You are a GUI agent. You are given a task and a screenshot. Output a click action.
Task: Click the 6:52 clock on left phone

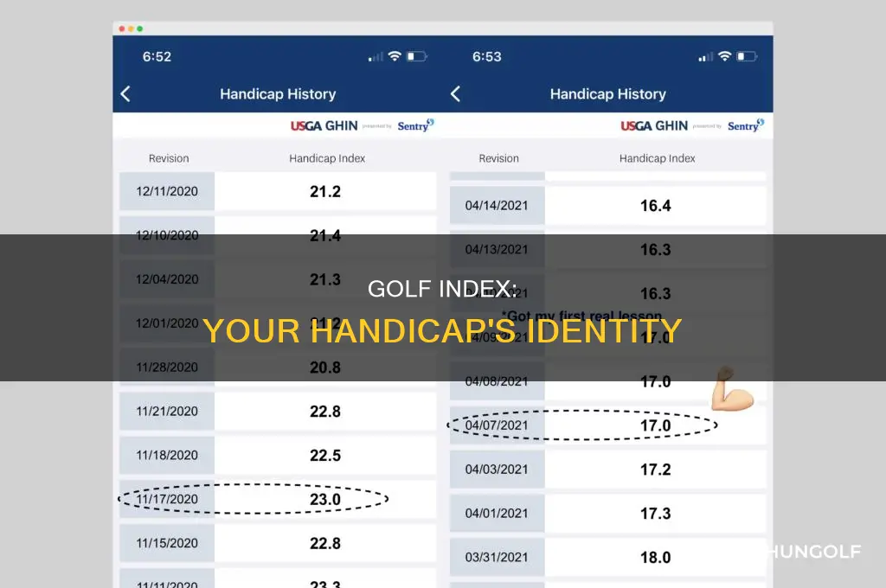point(157,56)
